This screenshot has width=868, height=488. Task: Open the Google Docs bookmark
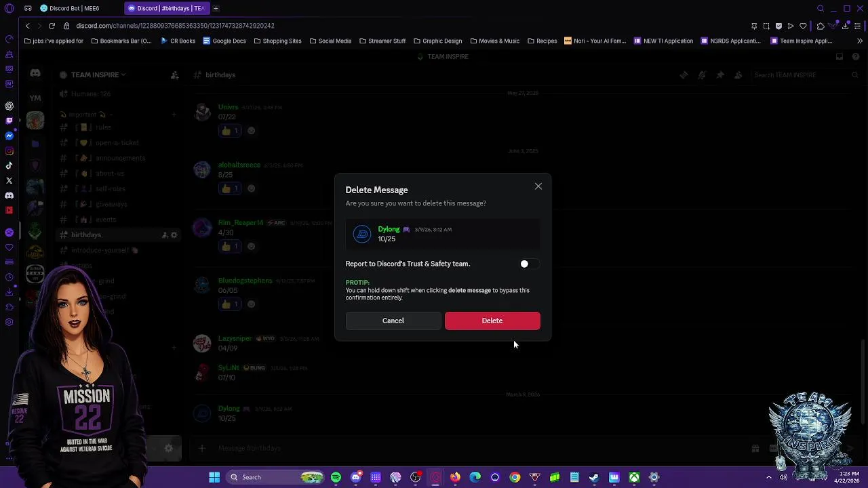pos(224,41)
